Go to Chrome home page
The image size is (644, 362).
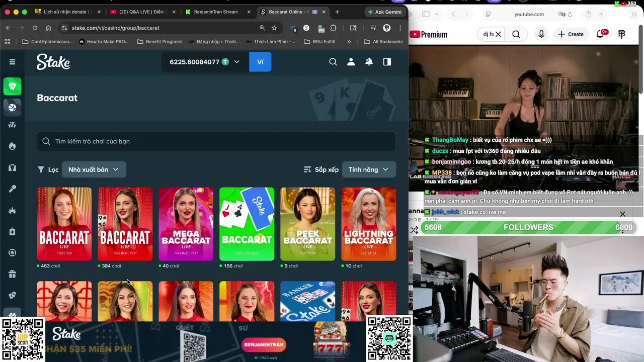click(48, 28)
